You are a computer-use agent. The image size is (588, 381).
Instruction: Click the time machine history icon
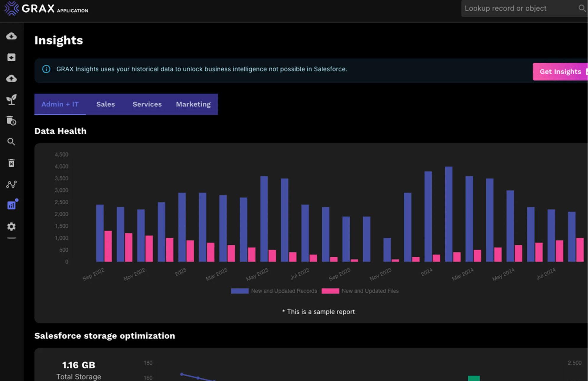[11, 121]
